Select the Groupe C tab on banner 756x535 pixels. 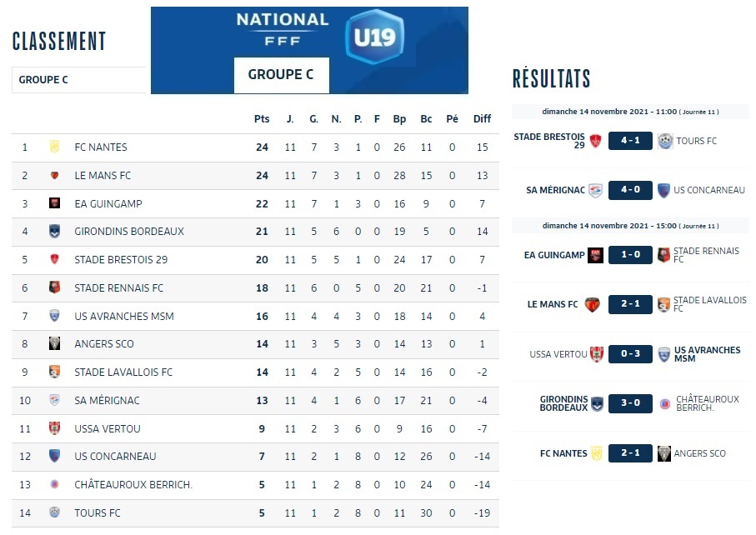coord(281,75)
